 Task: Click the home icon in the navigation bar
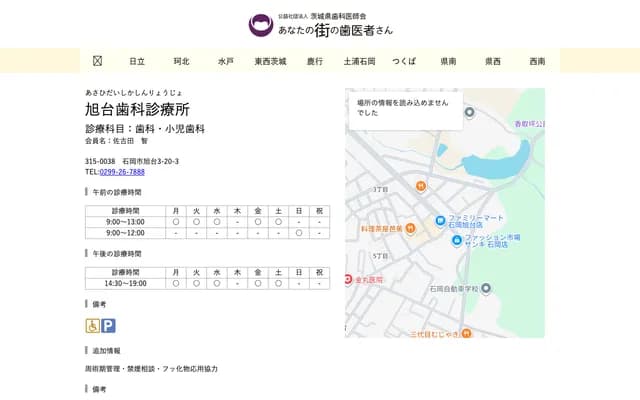(x=97, y=61)
